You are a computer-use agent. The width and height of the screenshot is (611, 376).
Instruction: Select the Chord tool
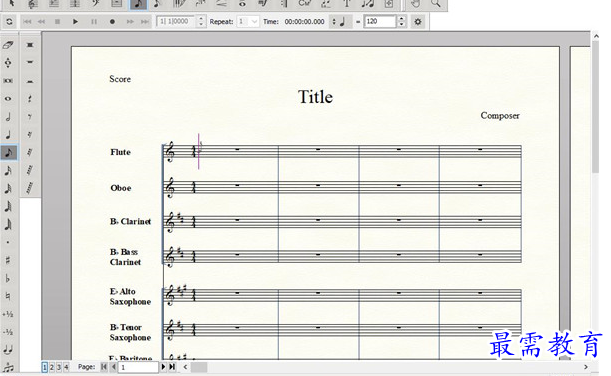pos(305,4)
